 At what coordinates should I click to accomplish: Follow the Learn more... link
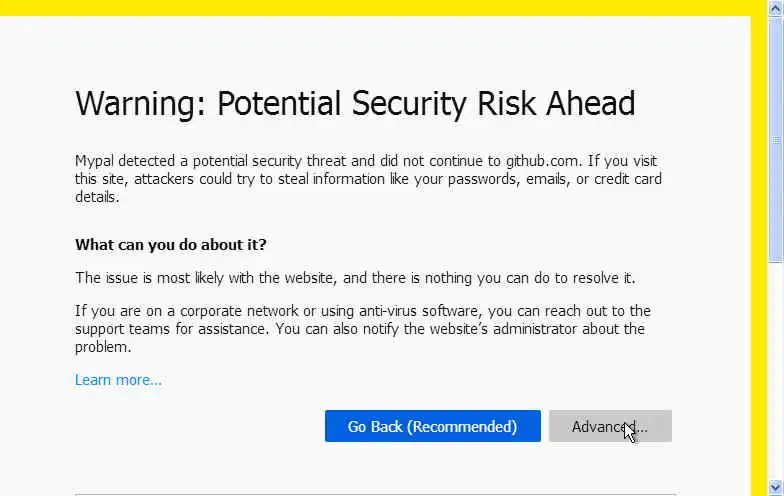pos(118,380)
